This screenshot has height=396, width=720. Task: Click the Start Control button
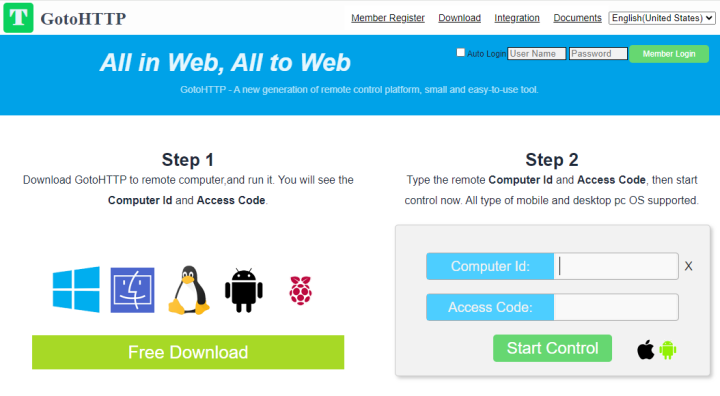coord(552,348)
